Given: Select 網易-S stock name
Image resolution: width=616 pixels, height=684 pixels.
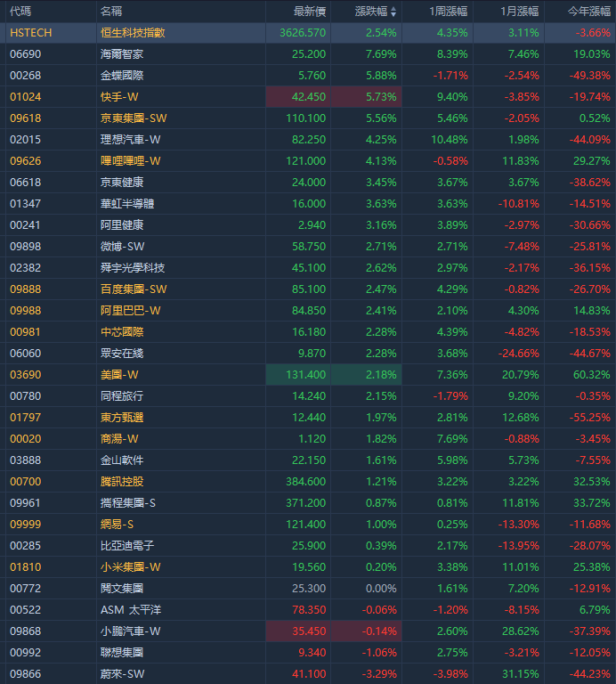Looking at the screenshot, I should click(117, 525).
